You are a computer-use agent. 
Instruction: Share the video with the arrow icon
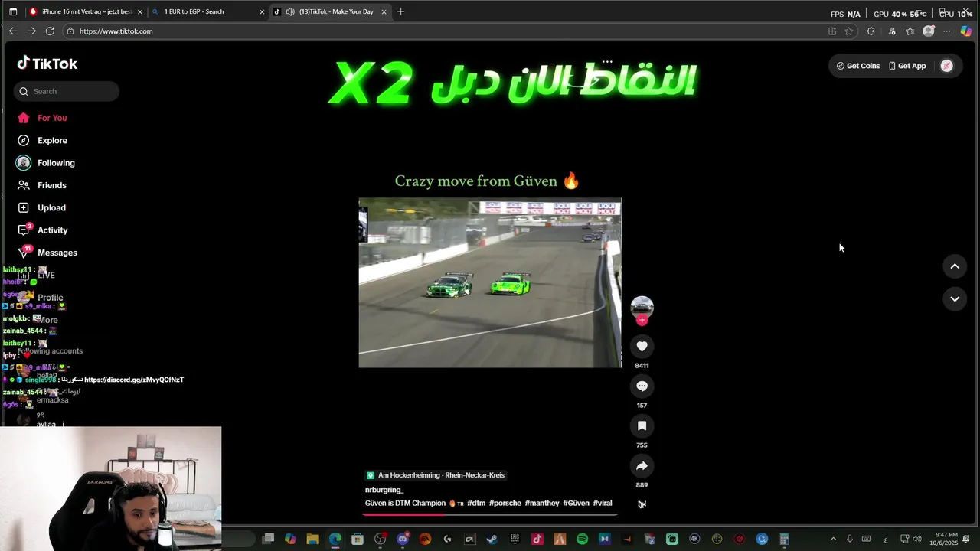click(642, 466)
